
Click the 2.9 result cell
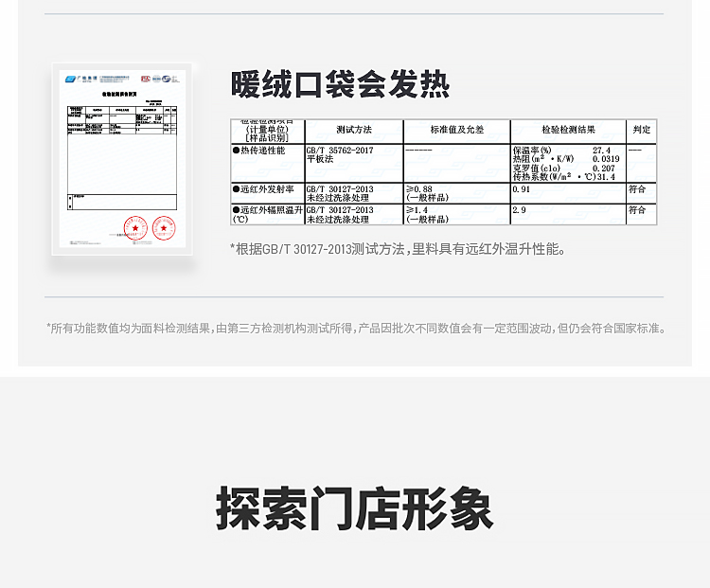click(x=519, y=210)
